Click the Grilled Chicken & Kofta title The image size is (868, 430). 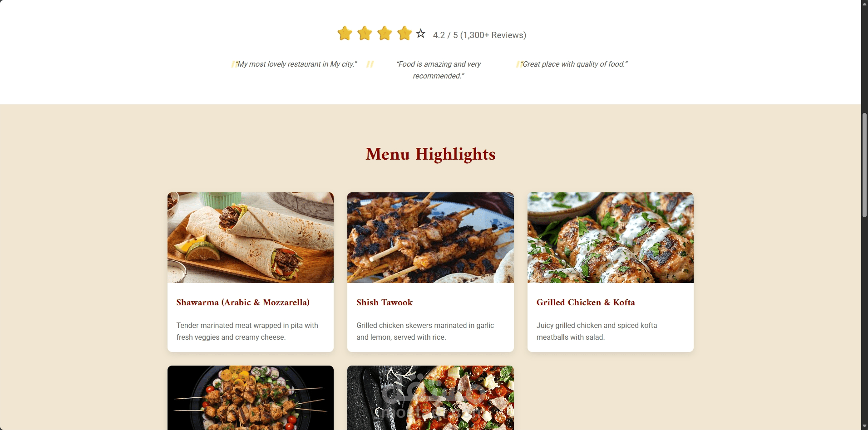(x=586, y=303)
